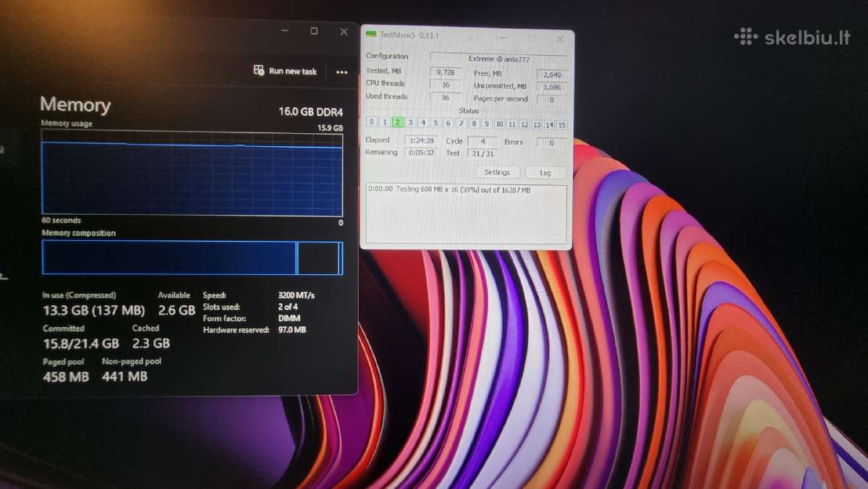868x489 pixels.
Task: Click the 60 seconds graph axis label
Action: click(61, 221)
